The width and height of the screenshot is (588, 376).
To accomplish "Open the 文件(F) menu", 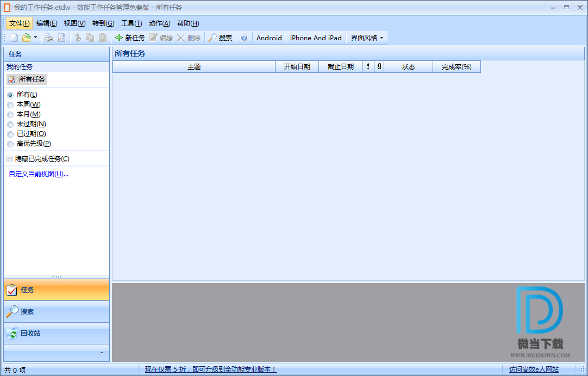I will click(x=19, y=23).
